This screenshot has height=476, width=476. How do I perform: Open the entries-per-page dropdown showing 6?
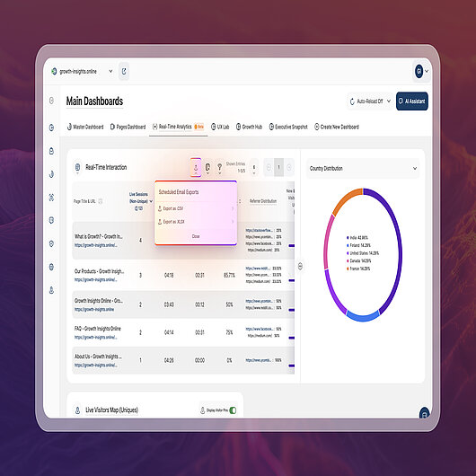click(254, 167)
